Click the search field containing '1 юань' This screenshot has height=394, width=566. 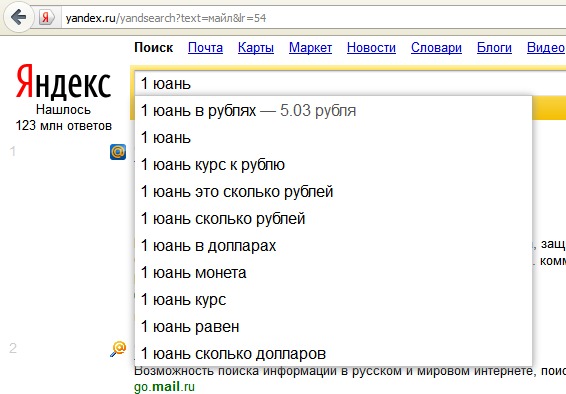(349, 83)
